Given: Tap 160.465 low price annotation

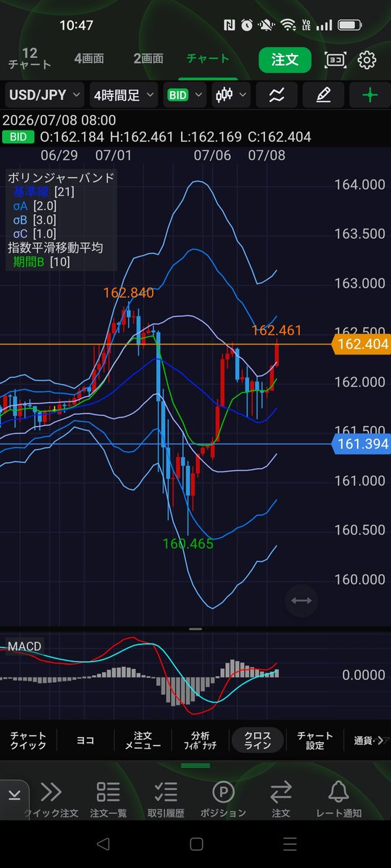Looking at the screenshot, I should (188, 543).
